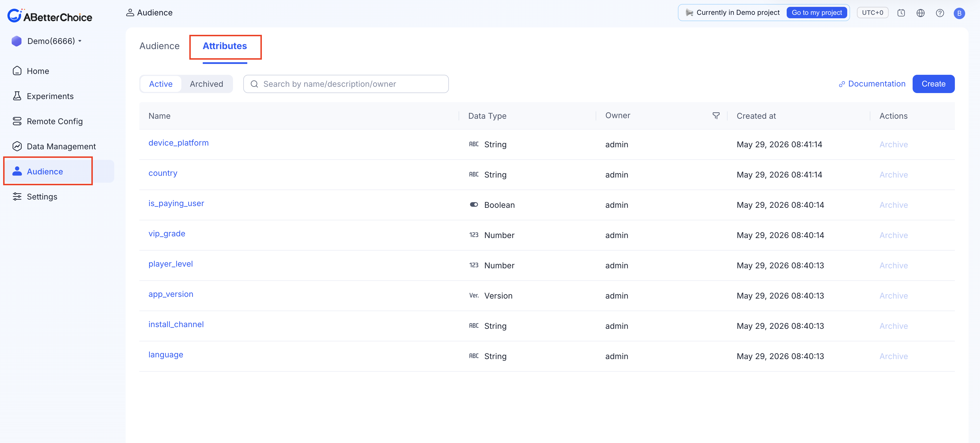Click the Name column header
This screenshot has width=980, height=443.
159,116
